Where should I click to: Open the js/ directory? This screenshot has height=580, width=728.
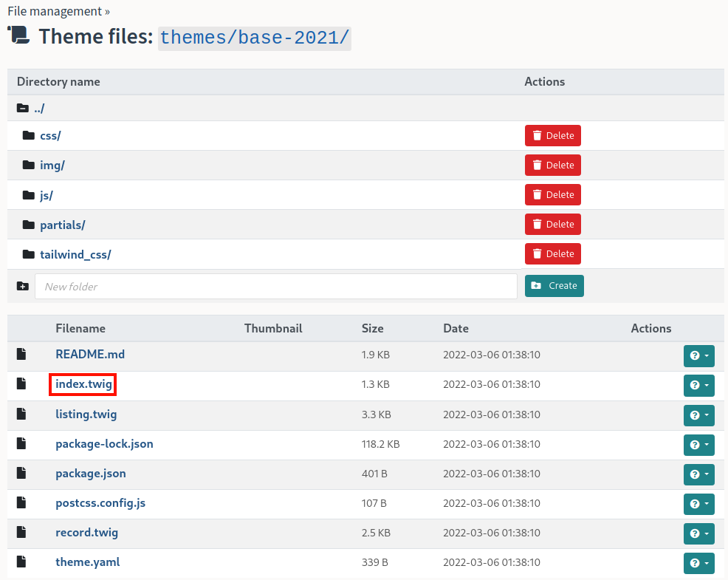pos(46,195)
